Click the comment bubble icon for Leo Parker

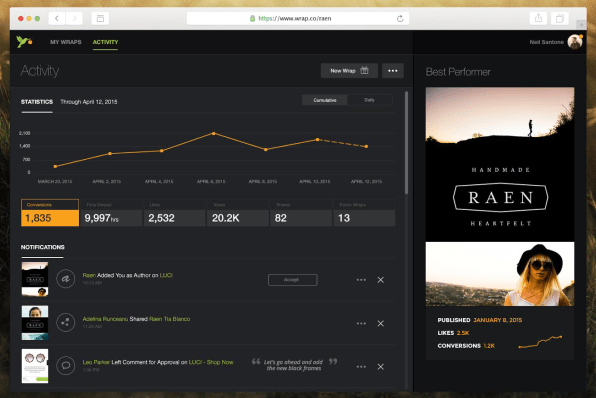[66, 366]
